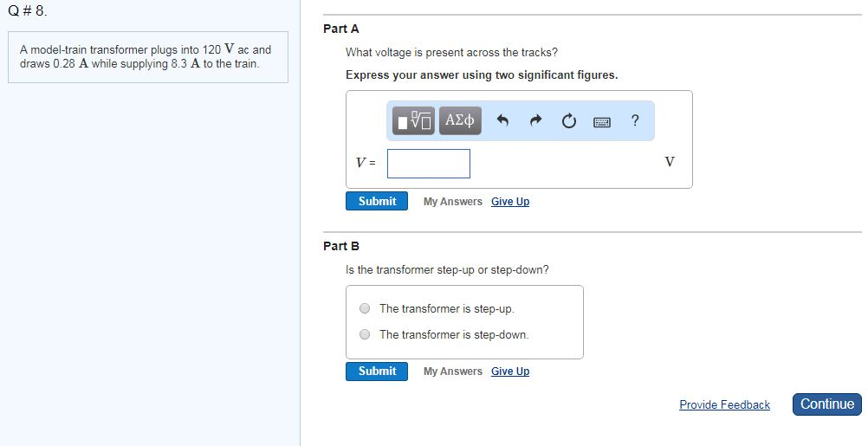Image resolution: width=868 pixels, height=446 pixels.
Task: Click the undo arrow in answer toolbar
Action: click(x=502, y=121)
